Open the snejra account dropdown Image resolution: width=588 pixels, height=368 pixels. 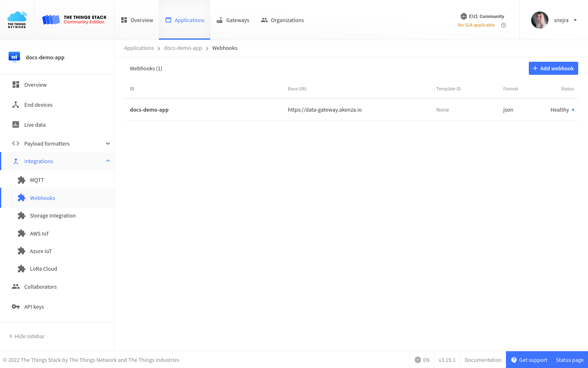click(561, 20)
